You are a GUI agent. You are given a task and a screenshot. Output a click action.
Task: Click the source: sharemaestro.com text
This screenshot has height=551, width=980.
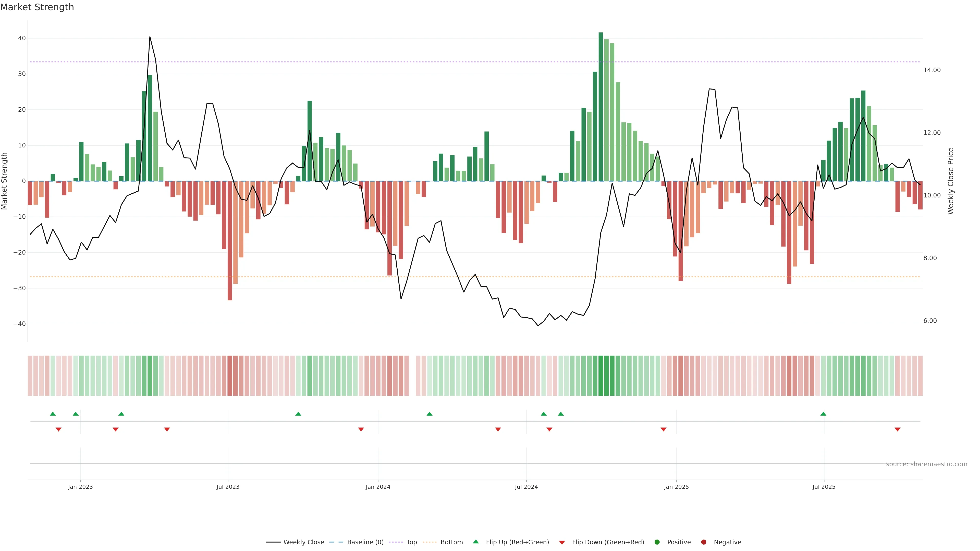click(926, 464)
